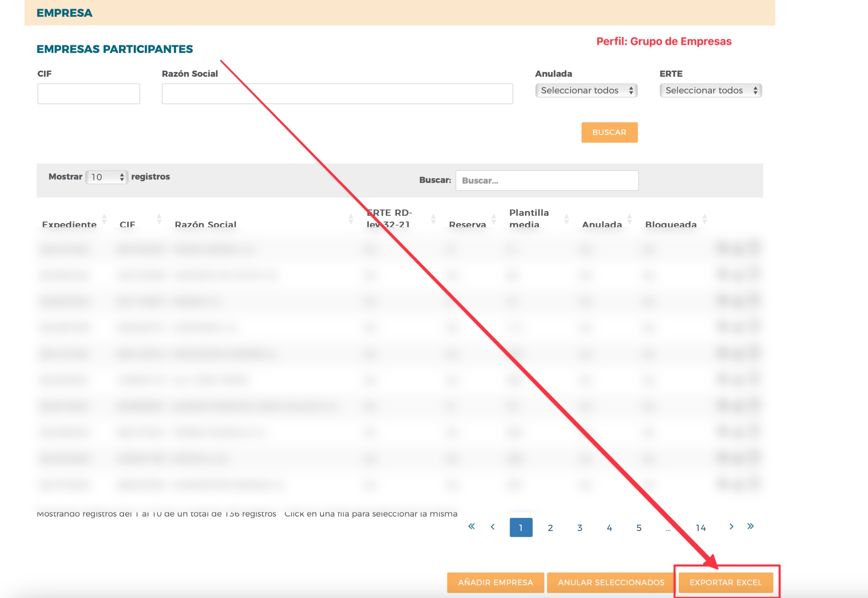
Task: Go to previous page chevron
Action: pos(493,527)
